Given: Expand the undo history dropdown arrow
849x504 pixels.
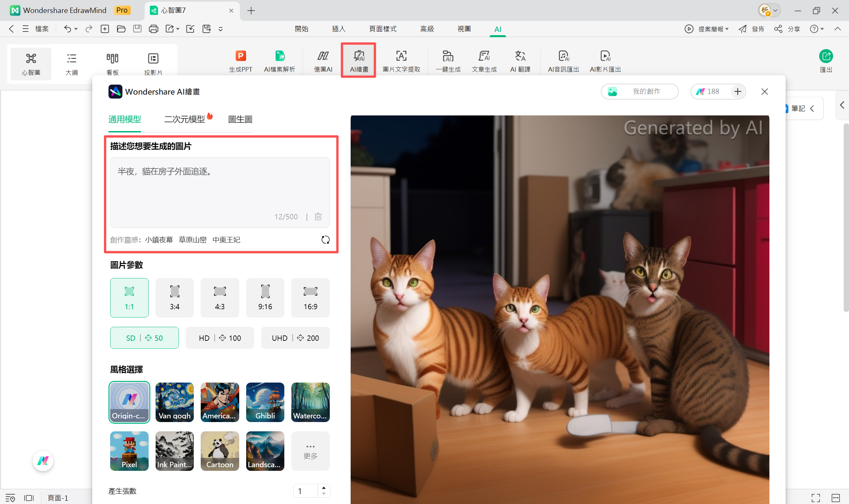Looking at the screenshot, I should [76, 29].
